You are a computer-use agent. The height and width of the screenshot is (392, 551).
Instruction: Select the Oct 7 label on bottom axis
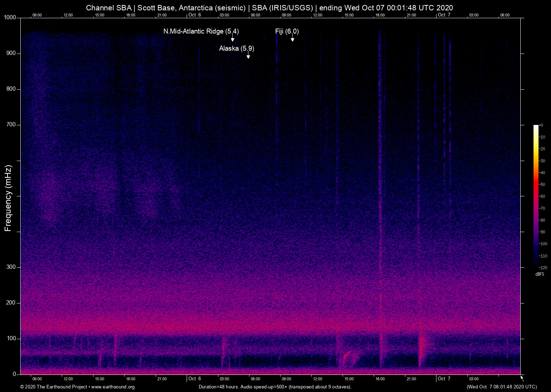pyautogui.click(x=444, y=379)
